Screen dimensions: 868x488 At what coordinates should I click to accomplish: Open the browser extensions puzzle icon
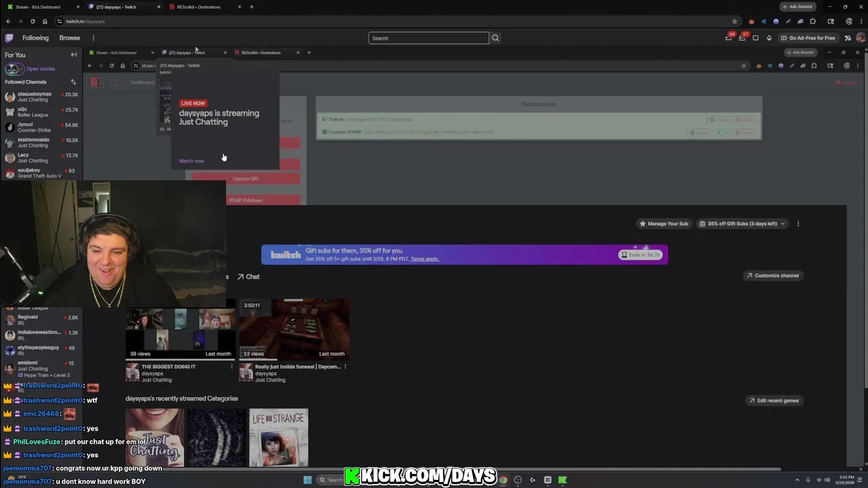click(812, 21)
